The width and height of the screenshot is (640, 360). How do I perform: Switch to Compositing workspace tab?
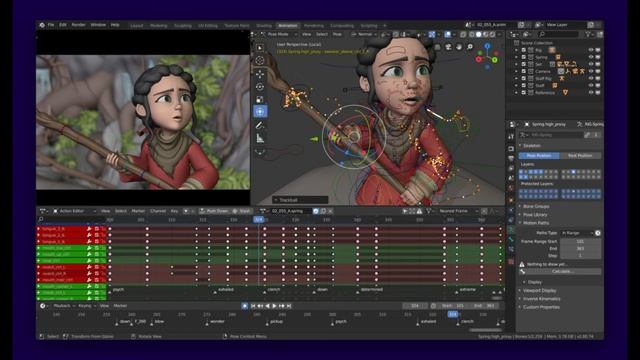[342, 25]
